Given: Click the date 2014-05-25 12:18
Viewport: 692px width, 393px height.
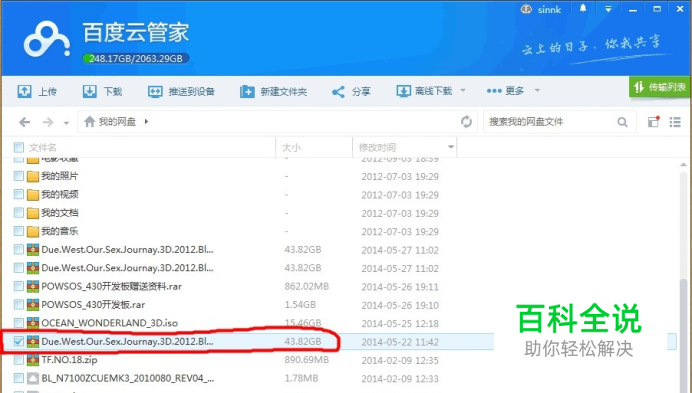Looking at the screenshot, I should [400, 324].
